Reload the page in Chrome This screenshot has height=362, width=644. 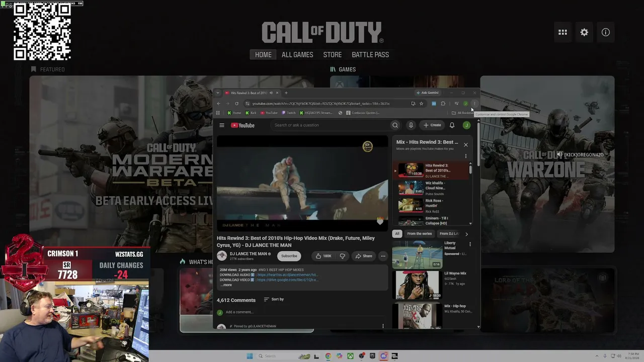236,104
